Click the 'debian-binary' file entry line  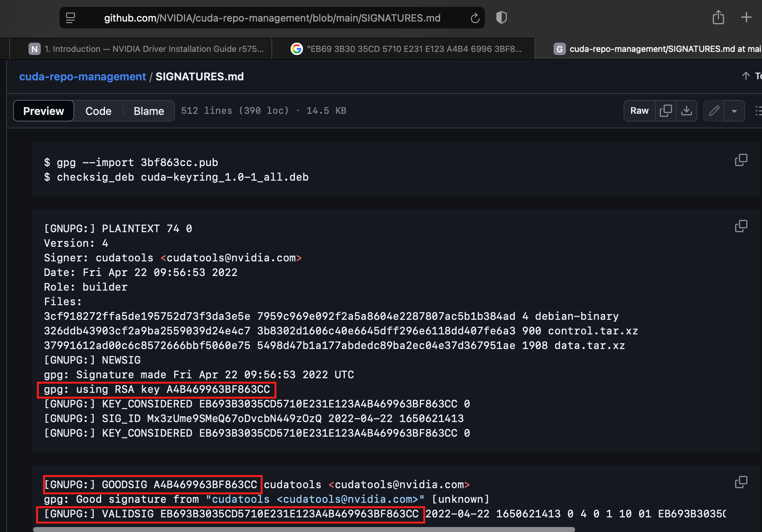coord(331,316)
